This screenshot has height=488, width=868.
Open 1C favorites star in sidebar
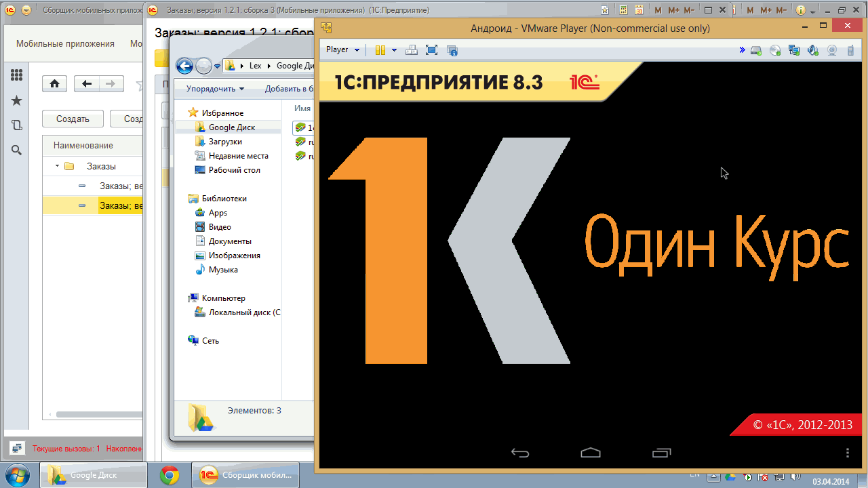16,100
